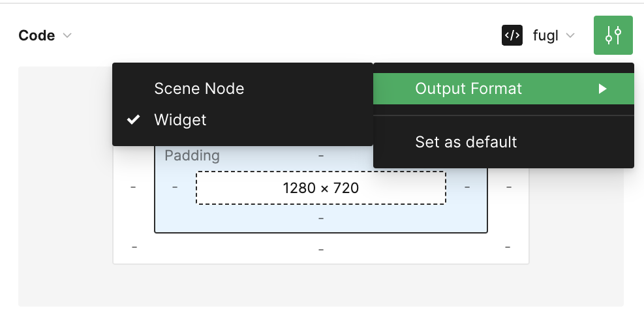Image resolution: width=644 pixels, height=317 pixels.
Task: Click the top padding value dash
Action: (x=320, y=156)
